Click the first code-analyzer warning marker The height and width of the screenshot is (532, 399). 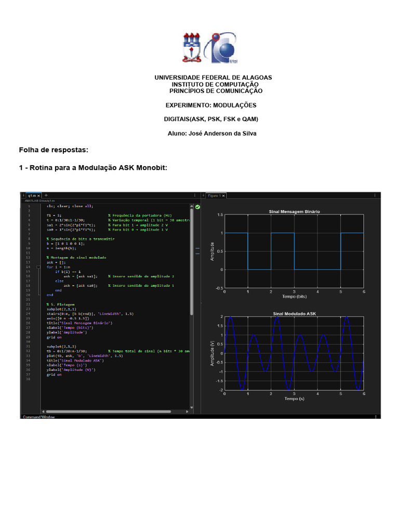(197, 249)
